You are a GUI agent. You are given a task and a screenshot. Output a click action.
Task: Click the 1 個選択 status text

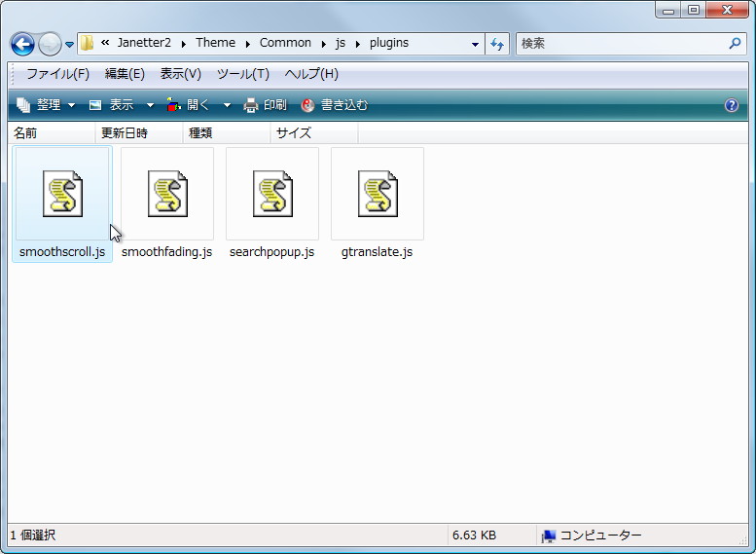(33, 536)
